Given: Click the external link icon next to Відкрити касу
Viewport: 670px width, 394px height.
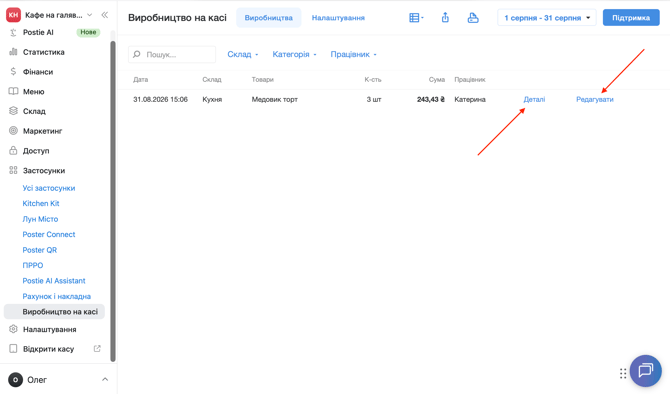Looking at the screenshot, I should tap(97, 349).
